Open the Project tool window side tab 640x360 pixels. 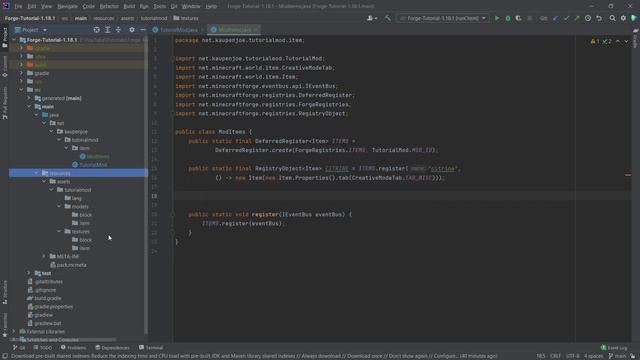click(4, 37)
